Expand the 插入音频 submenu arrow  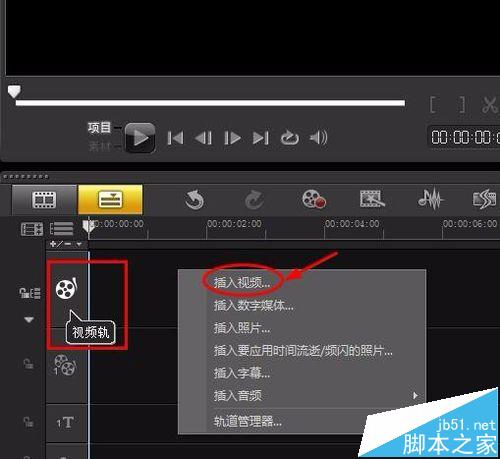(415, 396)
